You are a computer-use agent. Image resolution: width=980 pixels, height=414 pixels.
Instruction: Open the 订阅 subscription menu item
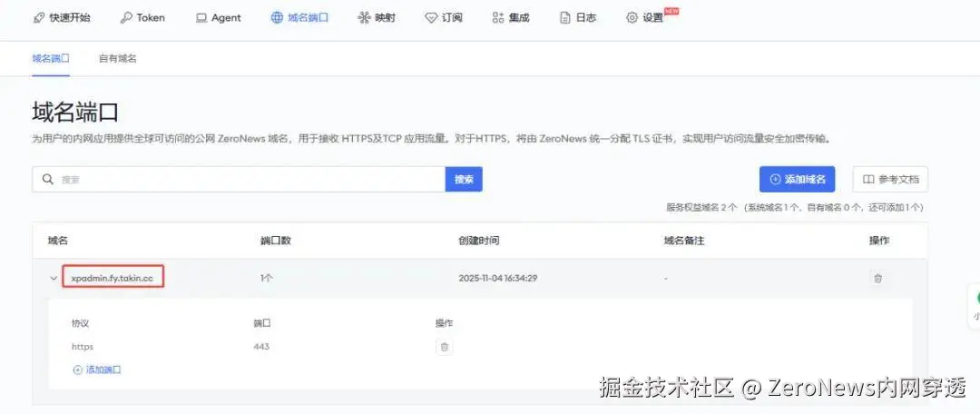click(x=444, y=17)
